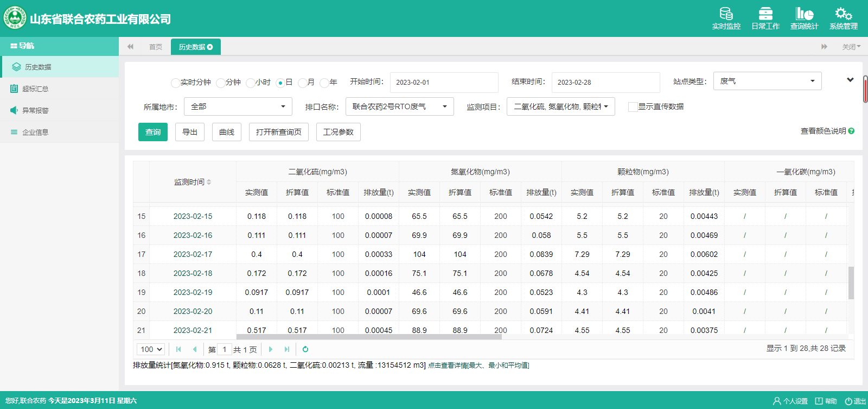
Task: Go to last page in the pager
Action: click(x=287, y=349)
